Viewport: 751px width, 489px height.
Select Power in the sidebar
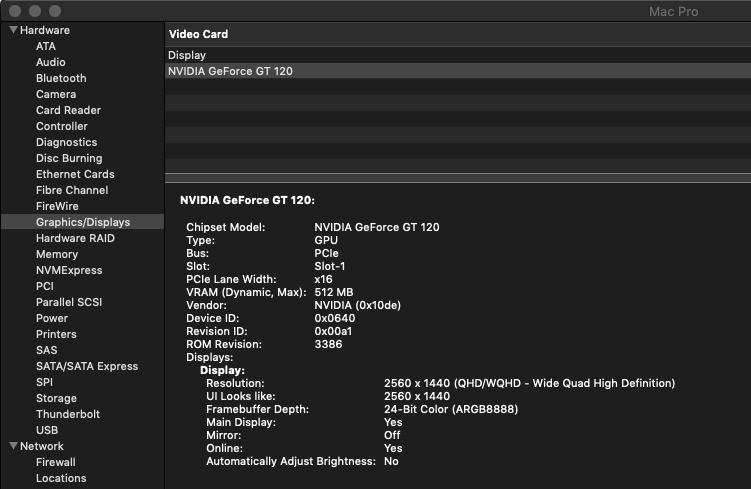pos(52,318)
